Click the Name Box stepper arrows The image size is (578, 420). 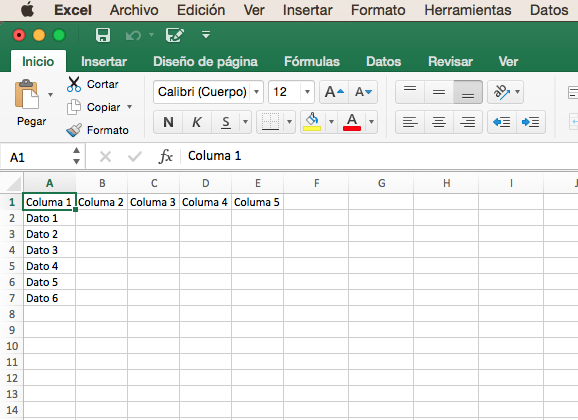pos(77,156)
